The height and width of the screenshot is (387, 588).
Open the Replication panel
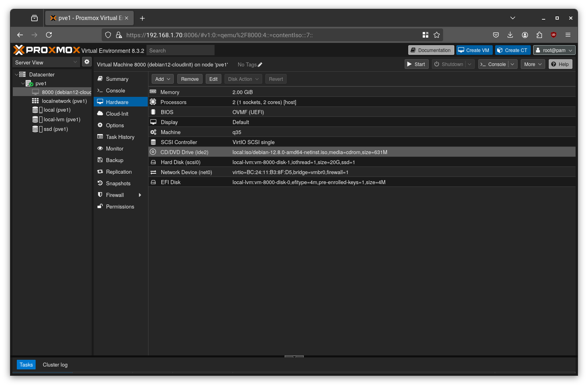pyautogui.click(x=118, y=172)
